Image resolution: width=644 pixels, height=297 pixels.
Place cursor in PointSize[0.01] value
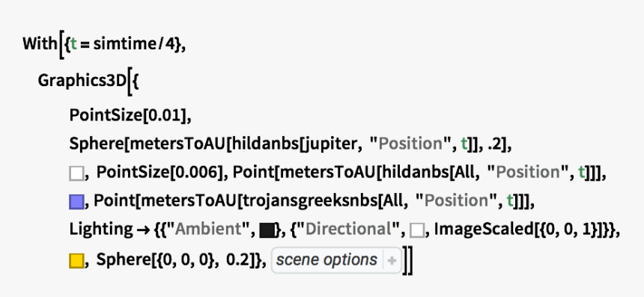164,115
